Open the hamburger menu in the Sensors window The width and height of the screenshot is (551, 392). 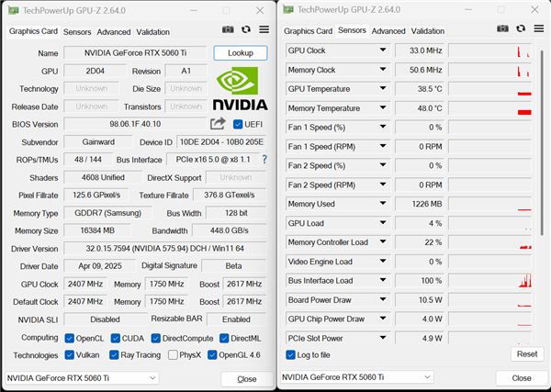coord(537,30)
